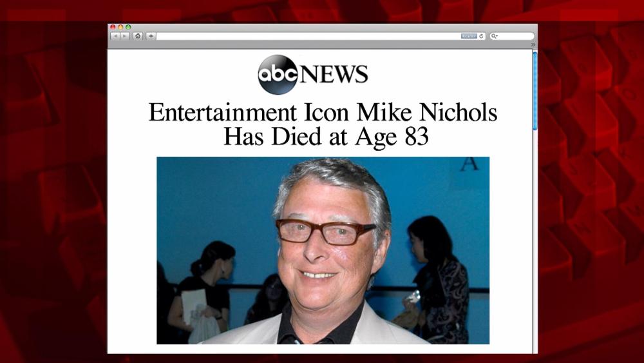Viewport: 644px width, 363px height.
Task: Expand the toolbar overflow chevrons
Action: pyautogui.click(x=533, y=44)
